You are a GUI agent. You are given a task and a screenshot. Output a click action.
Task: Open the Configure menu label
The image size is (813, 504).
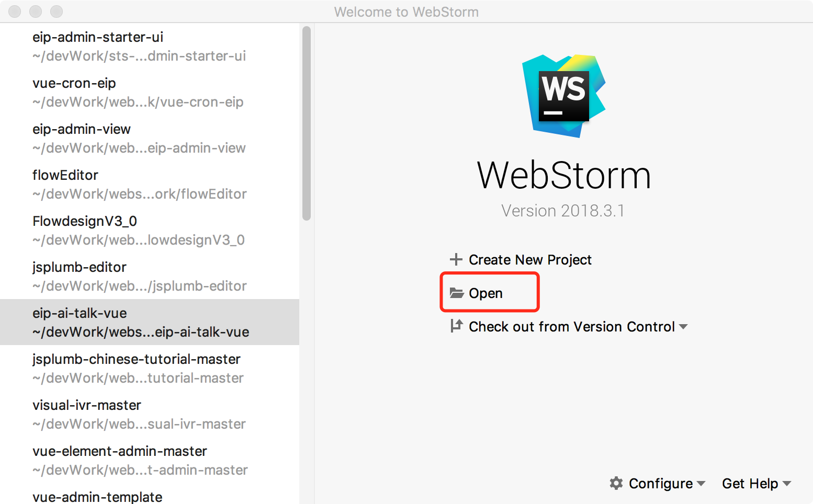[x=661, y=484]
